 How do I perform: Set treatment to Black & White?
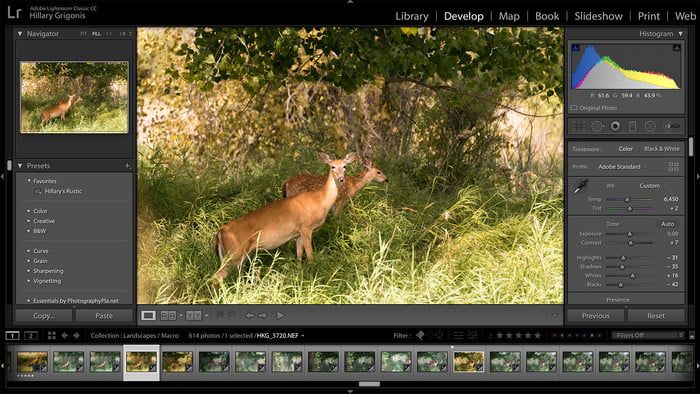coord(662,149)
